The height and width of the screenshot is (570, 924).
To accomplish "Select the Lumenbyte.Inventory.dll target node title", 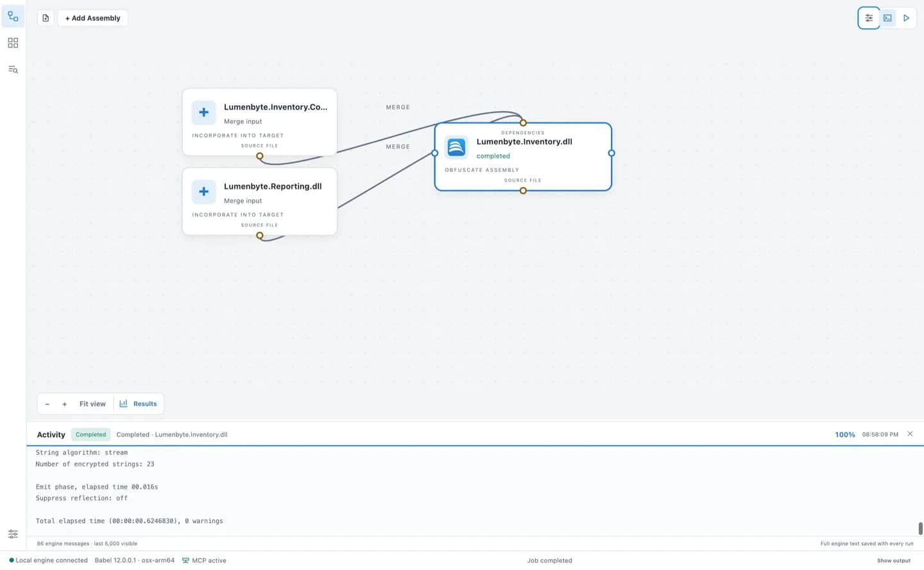I will click(x=524, y=142).
